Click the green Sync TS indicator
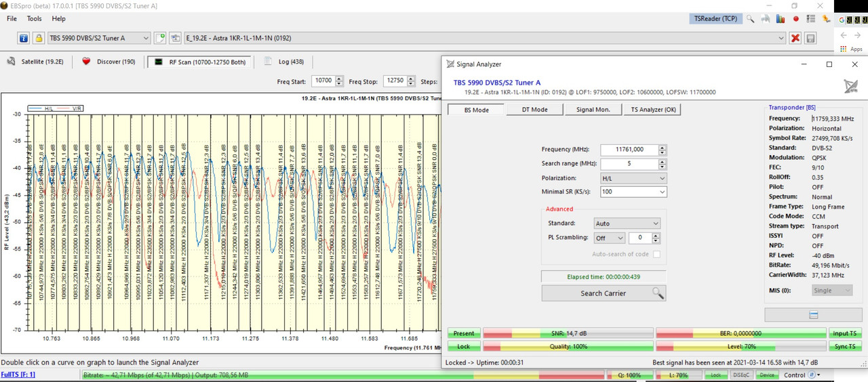The image size is (868, 382). click(845, 346)
